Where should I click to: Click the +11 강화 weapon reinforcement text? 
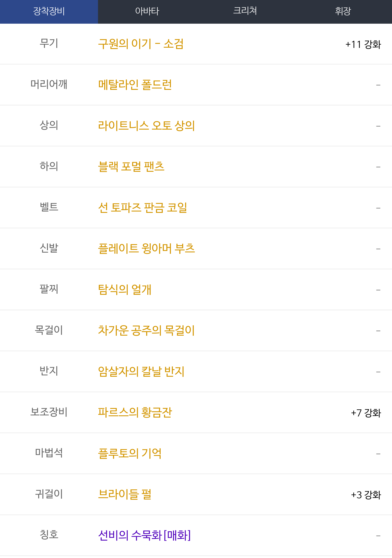click(363, 44)
